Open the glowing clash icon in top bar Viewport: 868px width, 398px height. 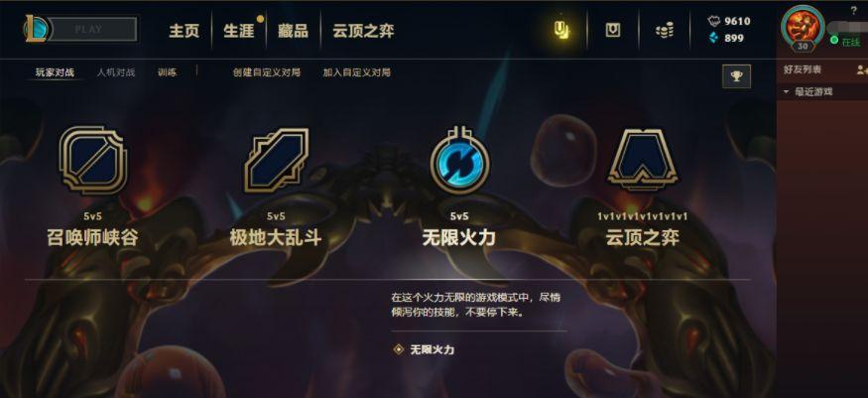561,30
